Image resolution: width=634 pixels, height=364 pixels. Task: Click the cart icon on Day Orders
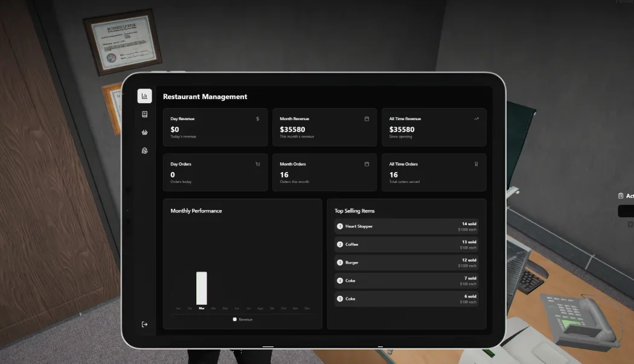tap(258, 164)
